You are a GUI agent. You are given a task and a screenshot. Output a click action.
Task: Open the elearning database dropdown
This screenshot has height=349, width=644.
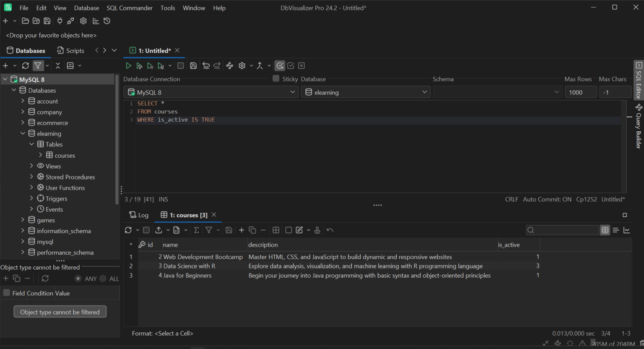point(366,92)
